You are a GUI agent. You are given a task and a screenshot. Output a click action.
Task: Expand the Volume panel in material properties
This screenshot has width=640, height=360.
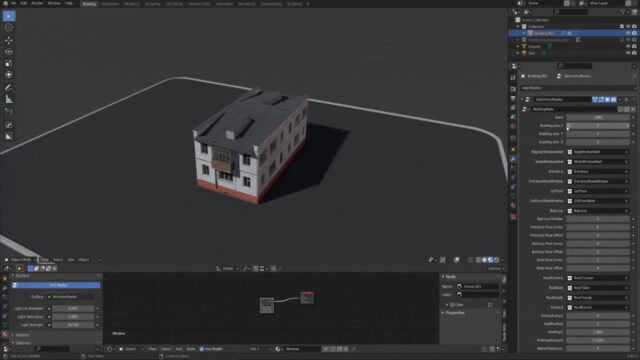point(22,335)
